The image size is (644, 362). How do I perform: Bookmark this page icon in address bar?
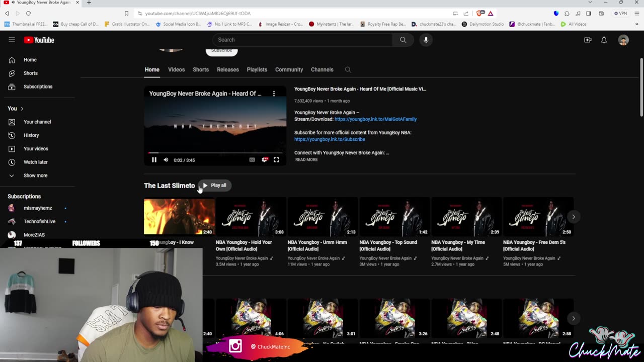point(126,14)
